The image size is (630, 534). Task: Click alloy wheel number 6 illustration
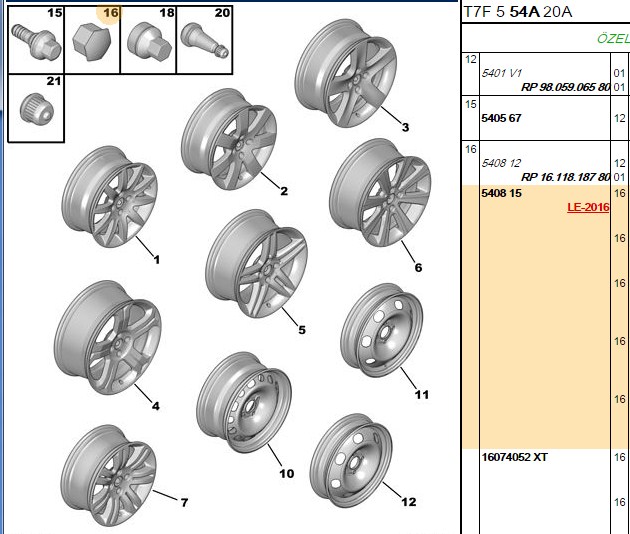[380, 192]
